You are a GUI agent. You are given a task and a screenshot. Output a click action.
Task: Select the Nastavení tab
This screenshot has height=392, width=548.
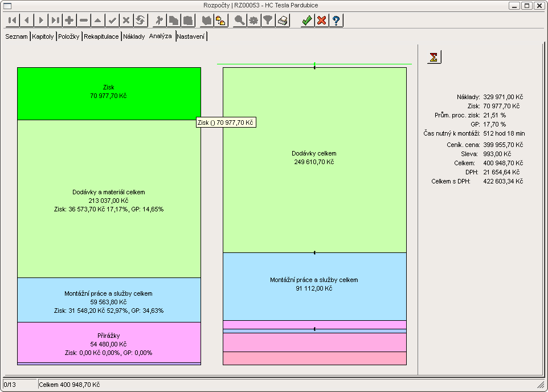tap(191, 36)
